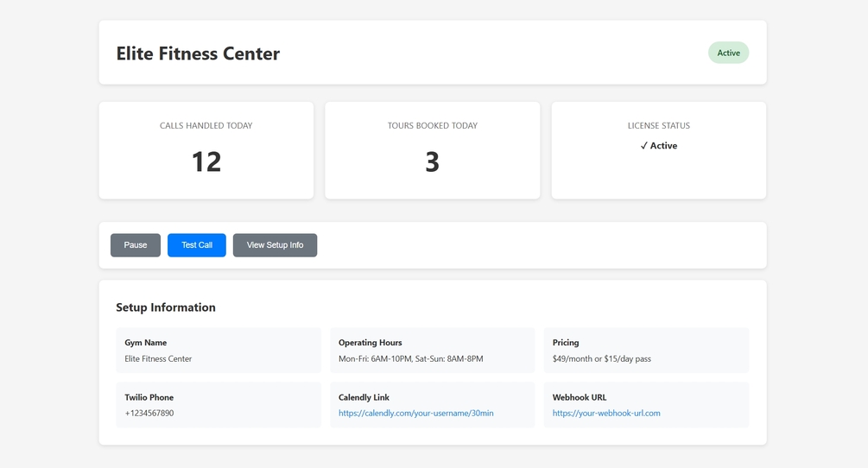
Task: Click the Pause button
Action: click(x=136, y=245)
